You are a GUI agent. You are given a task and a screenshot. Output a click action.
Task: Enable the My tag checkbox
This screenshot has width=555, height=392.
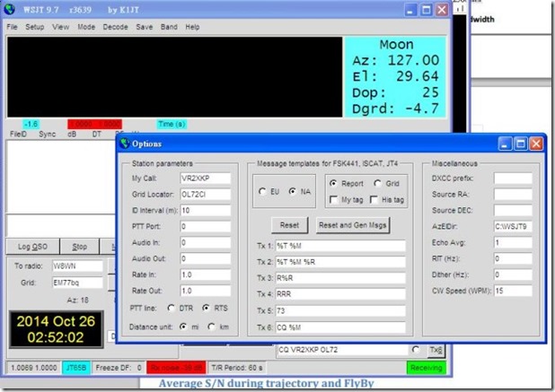(x=333, y=200)
